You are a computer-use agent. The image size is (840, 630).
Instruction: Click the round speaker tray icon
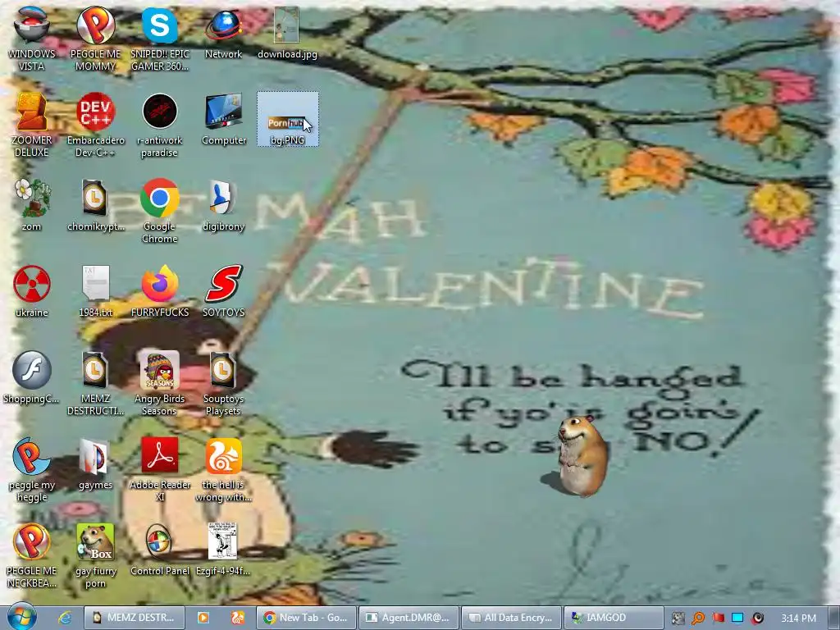pos(757,619)
